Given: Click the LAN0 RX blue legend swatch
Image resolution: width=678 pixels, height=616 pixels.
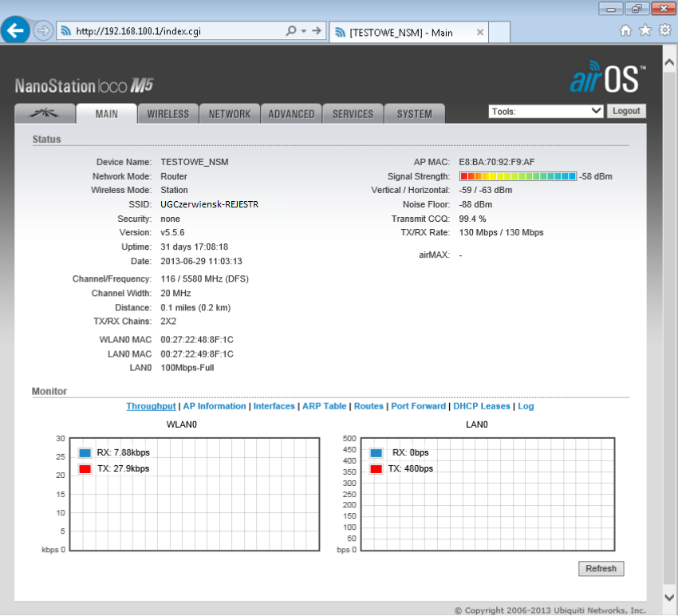Looking at the screenshot, I should point(376,453).
